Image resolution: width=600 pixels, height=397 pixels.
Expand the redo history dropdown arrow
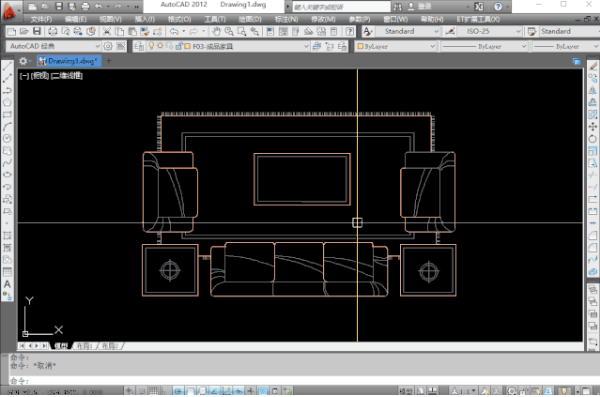pyautogui.click(x=203, y=31)
